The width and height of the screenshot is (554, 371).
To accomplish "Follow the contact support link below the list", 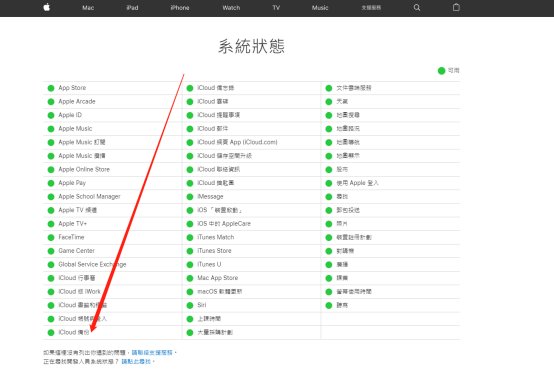I will point(152,353).
